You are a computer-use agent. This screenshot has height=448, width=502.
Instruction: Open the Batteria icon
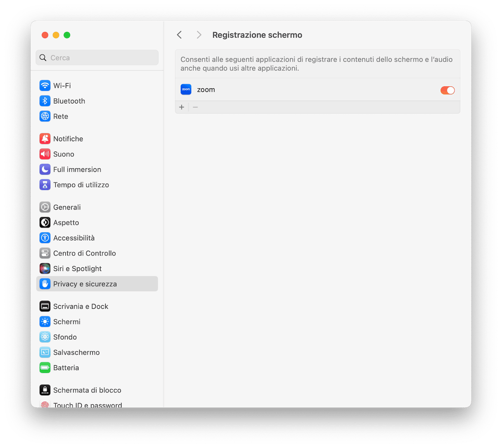click(45, 368)
